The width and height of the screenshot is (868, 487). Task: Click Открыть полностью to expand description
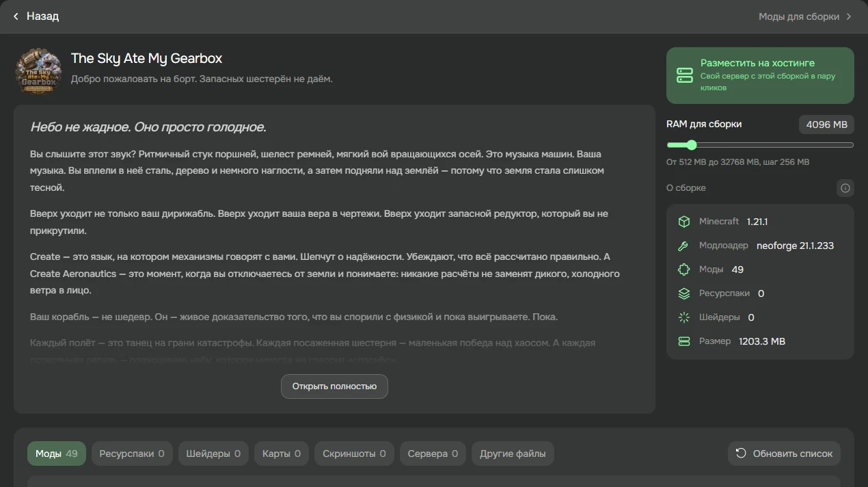pos(334,386)
